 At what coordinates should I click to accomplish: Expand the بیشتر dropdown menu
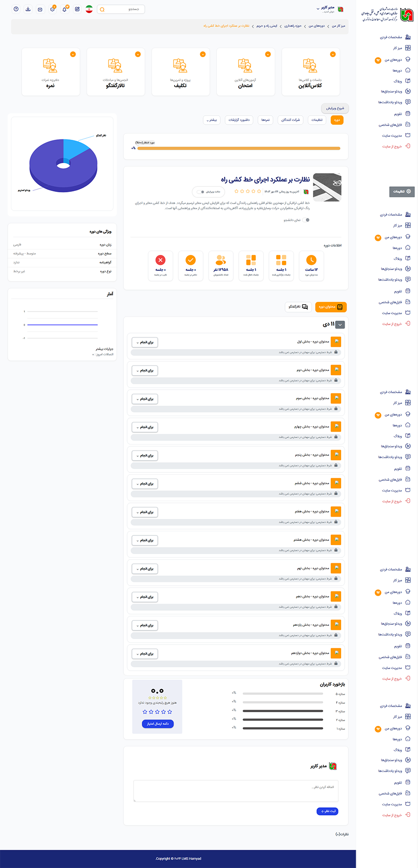pyautogui.click(x=212, y=120)
